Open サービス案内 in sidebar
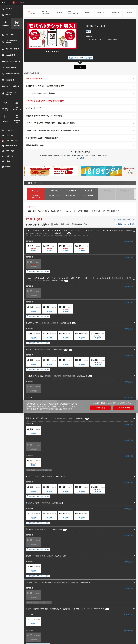The width and height of the screenshot is (138, 644). tap(8, 135)
